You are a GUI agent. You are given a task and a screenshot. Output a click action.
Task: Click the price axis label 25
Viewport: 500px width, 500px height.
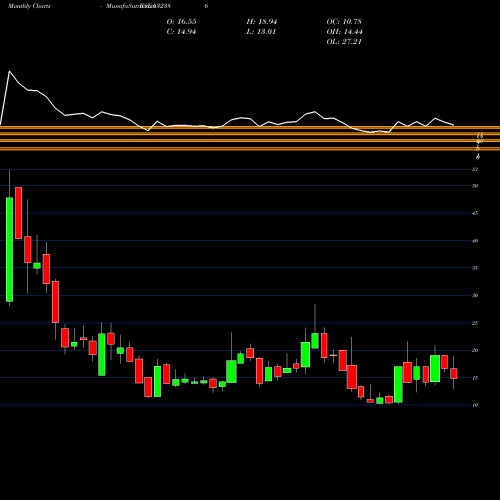click(475, 323)
